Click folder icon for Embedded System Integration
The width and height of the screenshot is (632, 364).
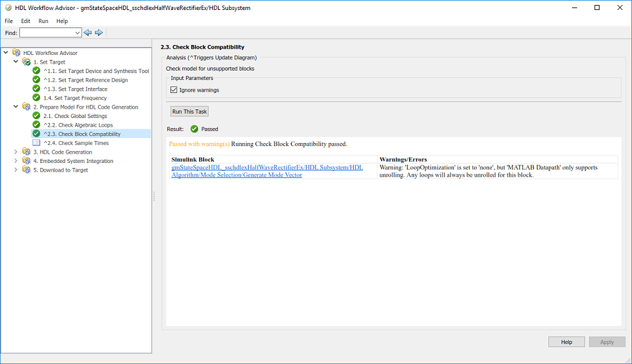click(x=26, y=161)
